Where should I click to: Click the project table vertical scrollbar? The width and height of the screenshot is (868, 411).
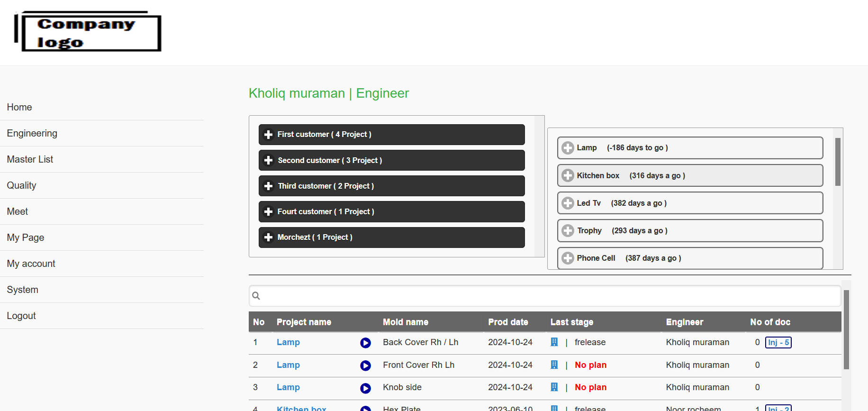846,329
